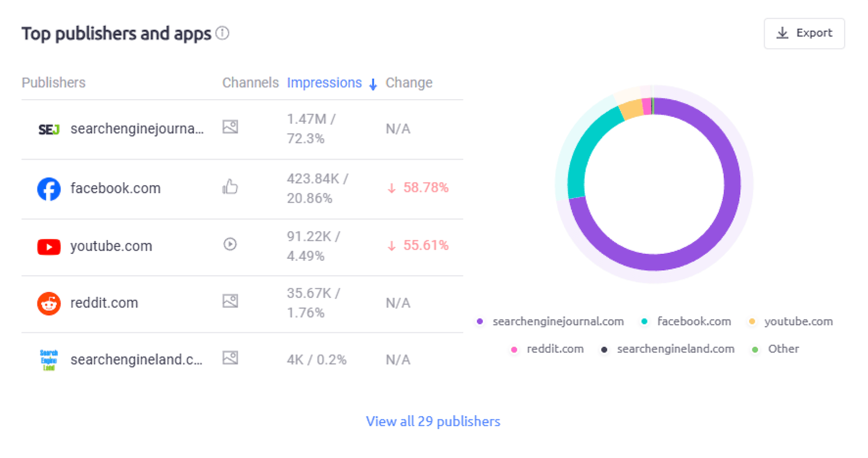Click the 423.84K / 20.86% impressions value

tap(317, 189)
